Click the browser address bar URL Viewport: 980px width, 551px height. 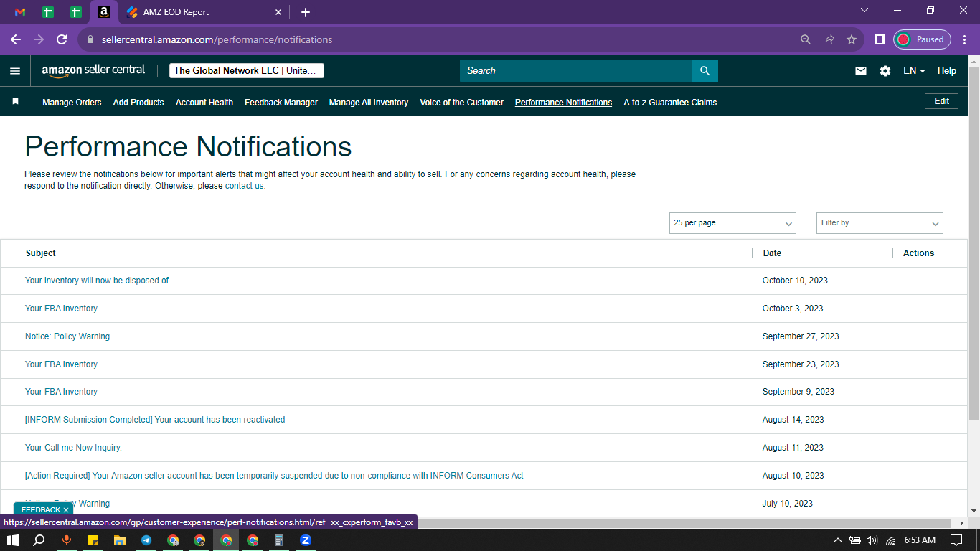click(217, 40)
